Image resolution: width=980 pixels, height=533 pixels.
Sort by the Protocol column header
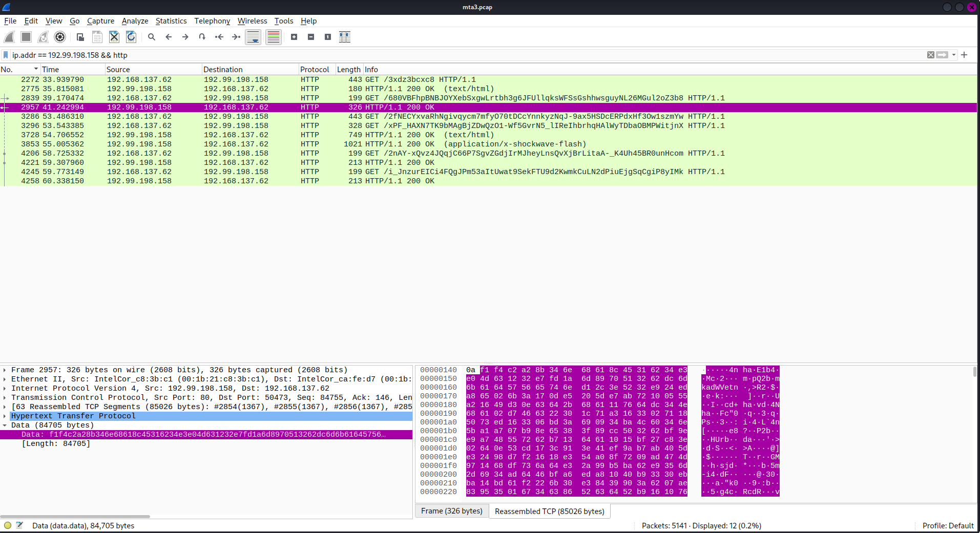coord(317,69)
